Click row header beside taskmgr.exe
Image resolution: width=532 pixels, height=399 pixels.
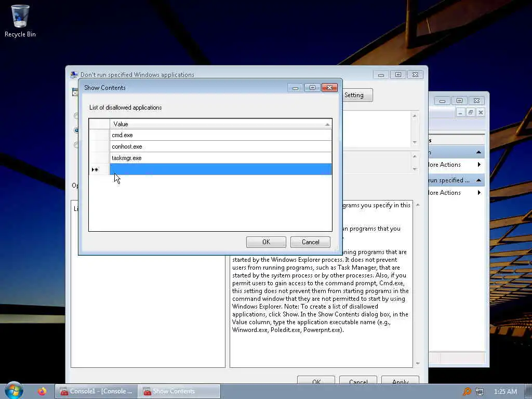pos(99,158)
